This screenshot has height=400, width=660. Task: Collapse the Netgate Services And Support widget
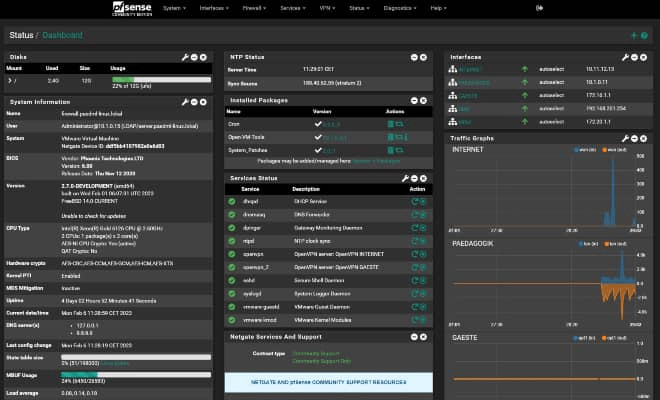click(414, 337)
